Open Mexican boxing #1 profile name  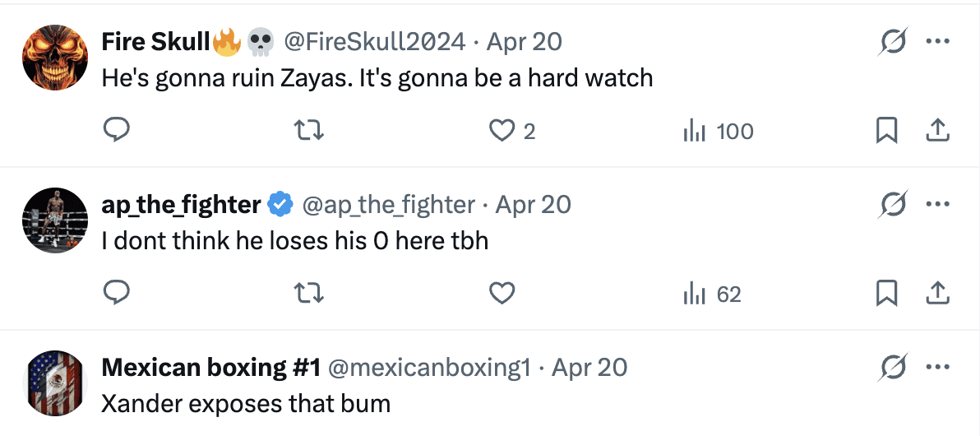point(210,367)
